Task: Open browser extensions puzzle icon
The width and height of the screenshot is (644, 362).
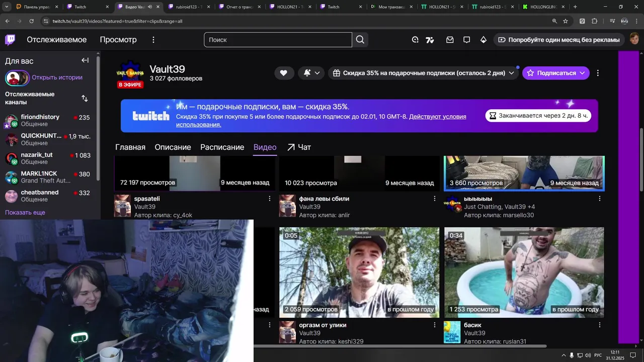Action: point(595,21)
